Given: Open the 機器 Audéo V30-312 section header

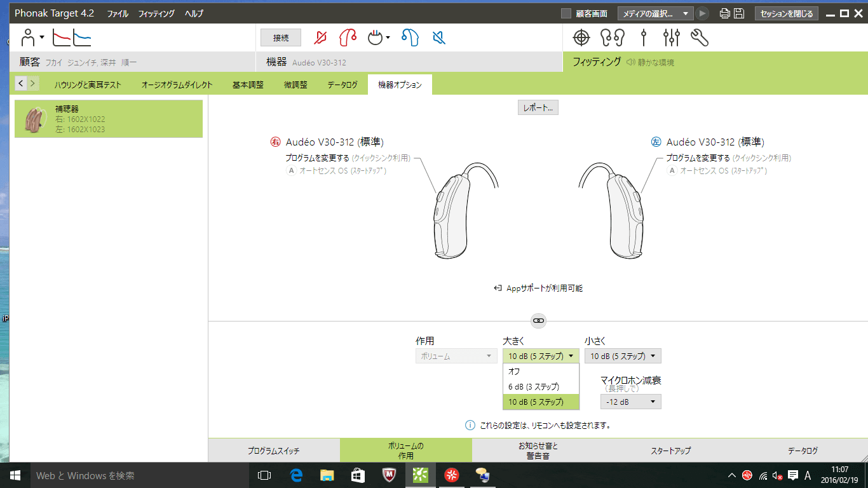Looking at the screenshot, I should (410, 62).
